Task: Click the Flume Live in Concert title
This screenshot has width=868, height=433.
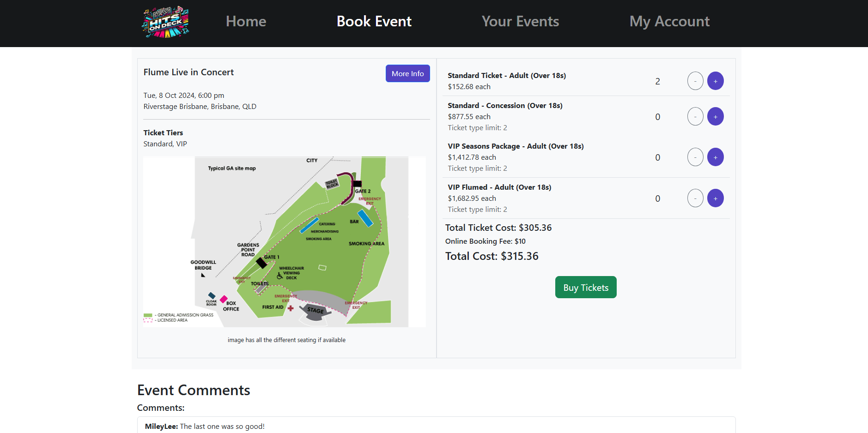Action: tap(188, 72)
